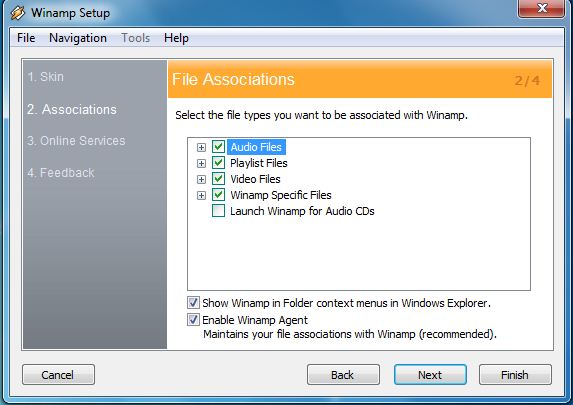The width and height of the screenshot is (573, 405).
Task: Proceed with the Next button
Action: click(430, 375)
